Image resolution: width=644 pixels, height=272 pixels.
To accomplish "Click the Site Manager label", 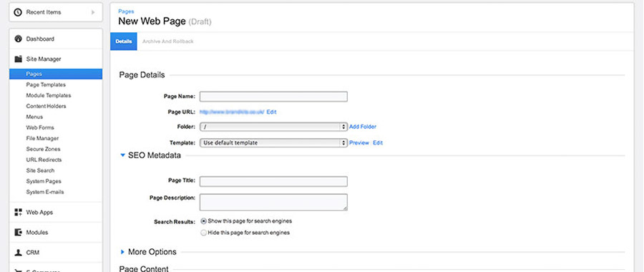I will pyautogui.click(x=44, y=59).
